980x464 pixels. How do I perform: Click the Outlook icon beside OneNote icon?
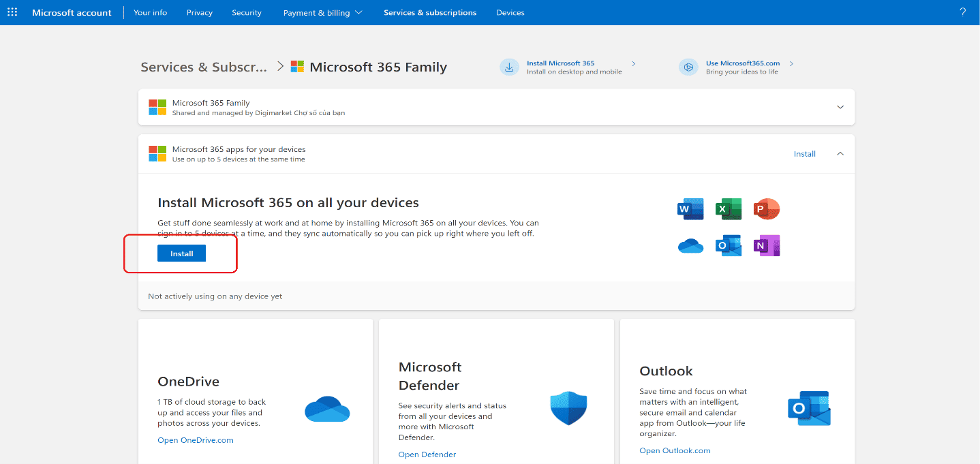tap(729, 245)
